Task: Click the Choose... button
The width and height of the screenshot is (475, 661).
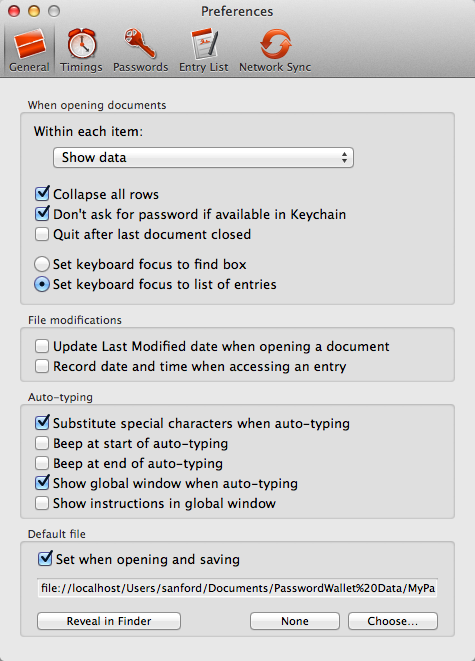Action: pos(393,621)
